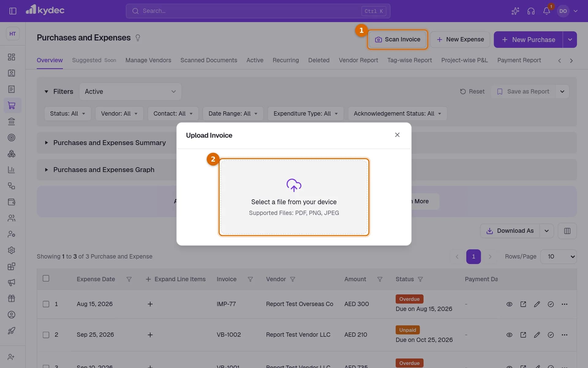Open the Rows/Page 10 dropdown
The height and width of the screenshot is (368, 588).
click(559, 256)
